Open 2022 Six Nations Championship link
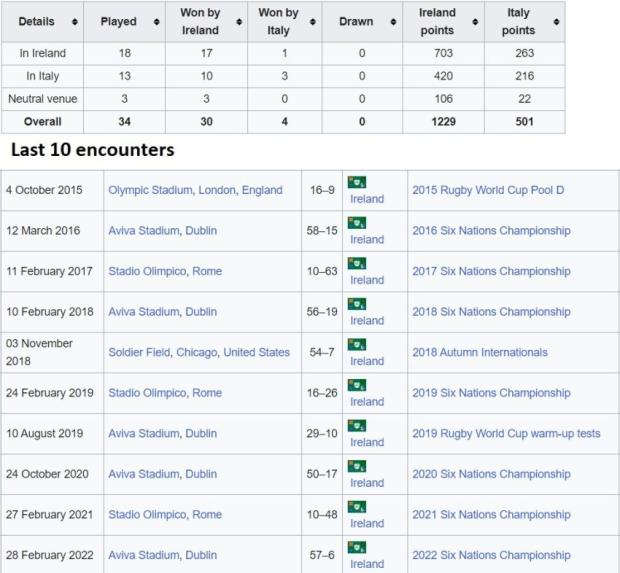This screenshot has width=620, height=573. (x=491, y=555)
